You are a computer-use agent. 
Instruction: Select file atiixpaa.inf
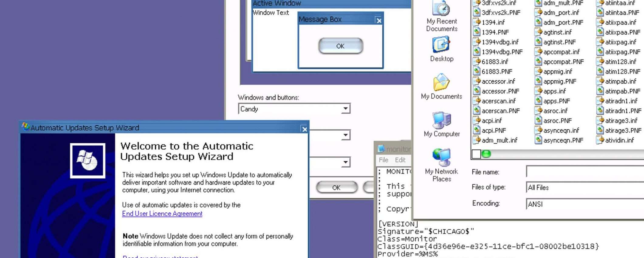coord(621,22)
